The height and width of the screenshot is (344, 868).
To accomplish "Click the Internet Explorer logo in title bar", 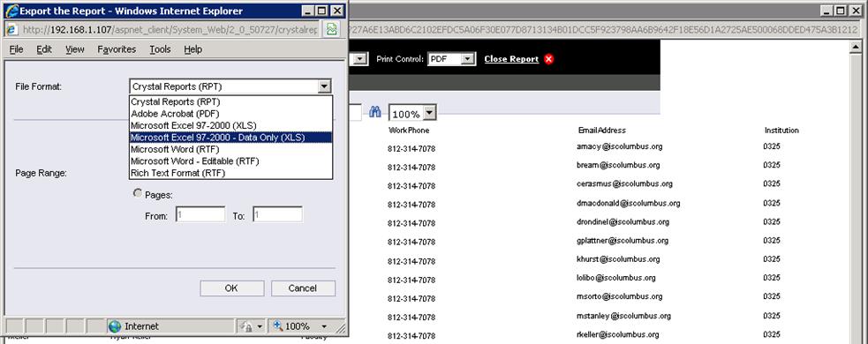I will (11, 11).
